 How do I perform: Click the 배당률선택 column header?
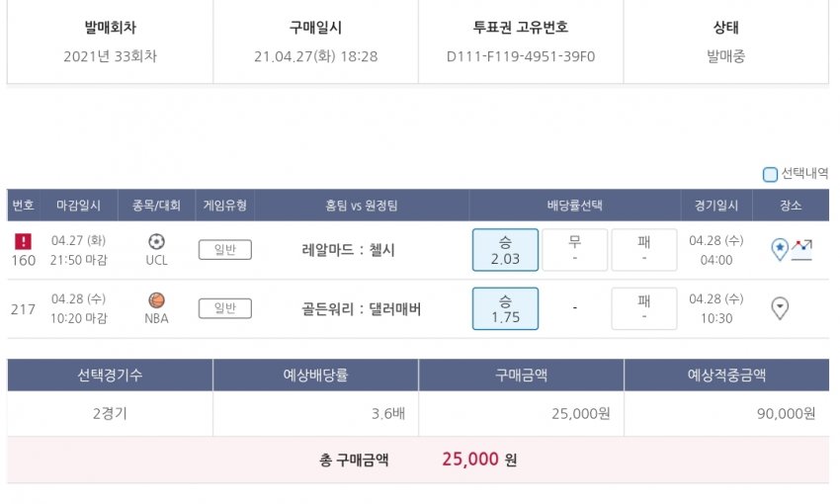(574, 206)
